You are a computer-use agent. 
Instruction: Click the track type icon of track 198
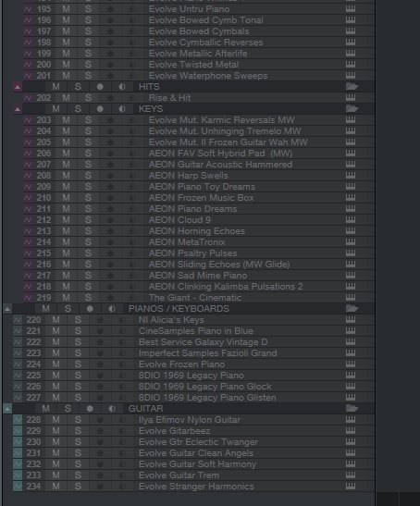[28, 43]
